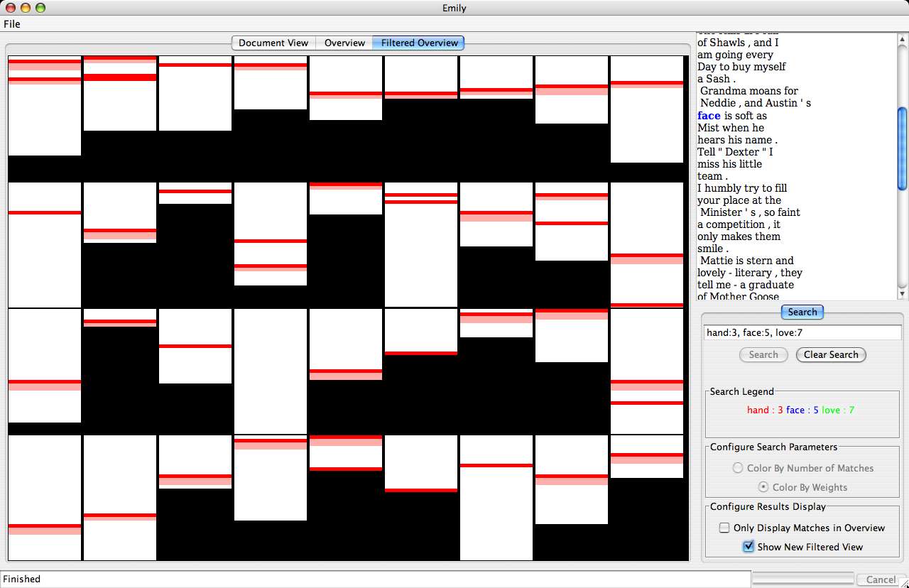The image size is (909, 588).
Task: Click the text line 'of Mother Goose'
Action: tap(738, 296)
